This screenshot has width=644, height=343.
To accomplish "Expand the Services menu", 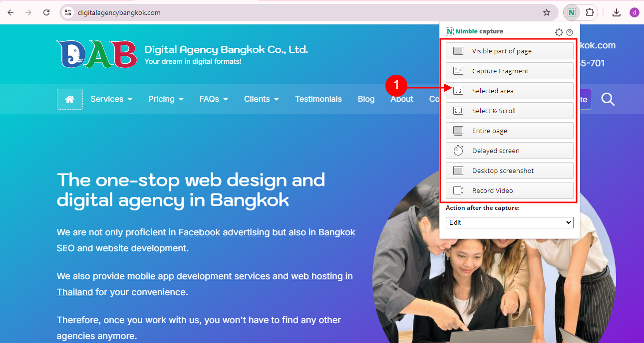I will 111,99.
